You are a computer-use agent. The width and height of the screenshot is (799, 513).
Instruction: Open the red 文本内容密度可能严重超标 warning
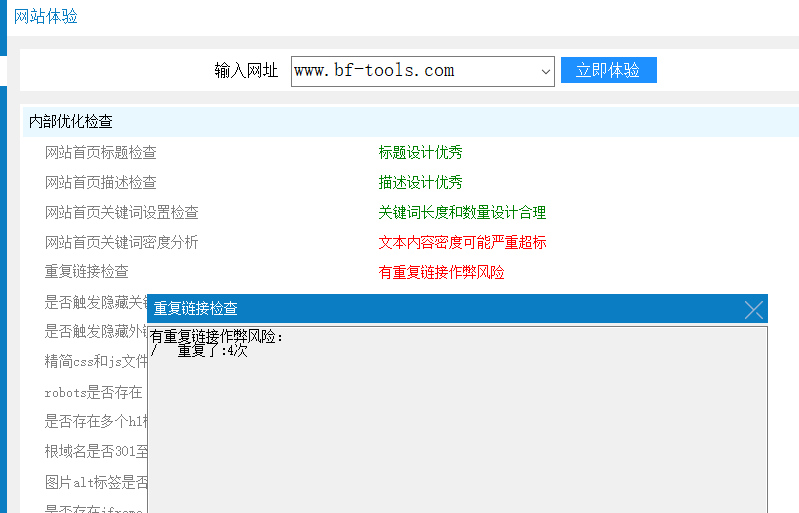tap(462, 242)
